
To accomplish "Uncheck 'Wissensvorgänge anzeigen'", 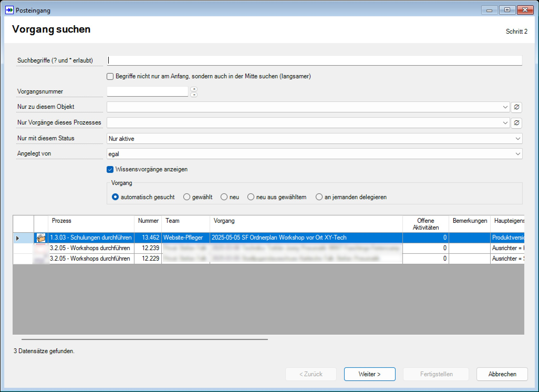I will [110, 169].
